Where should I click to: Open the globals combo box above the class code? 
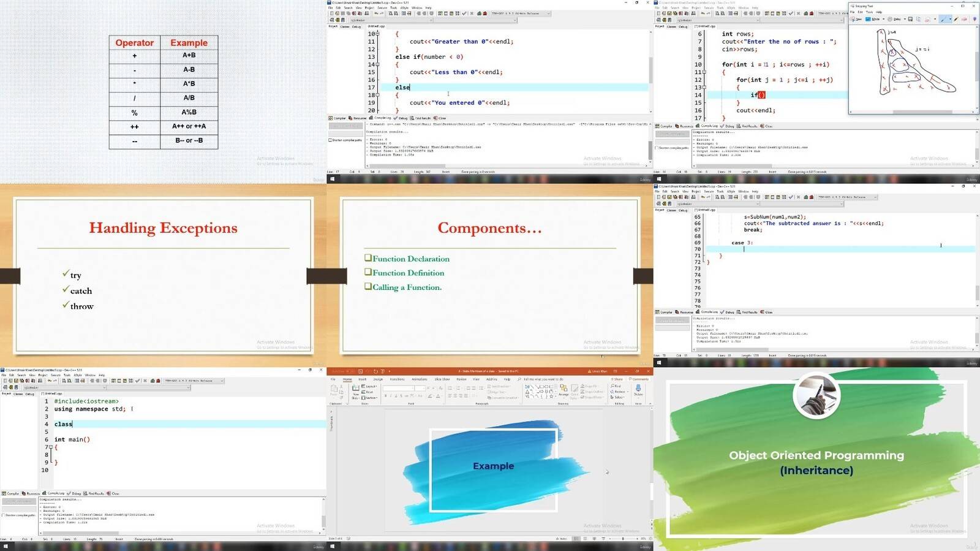tap(64, 387)
